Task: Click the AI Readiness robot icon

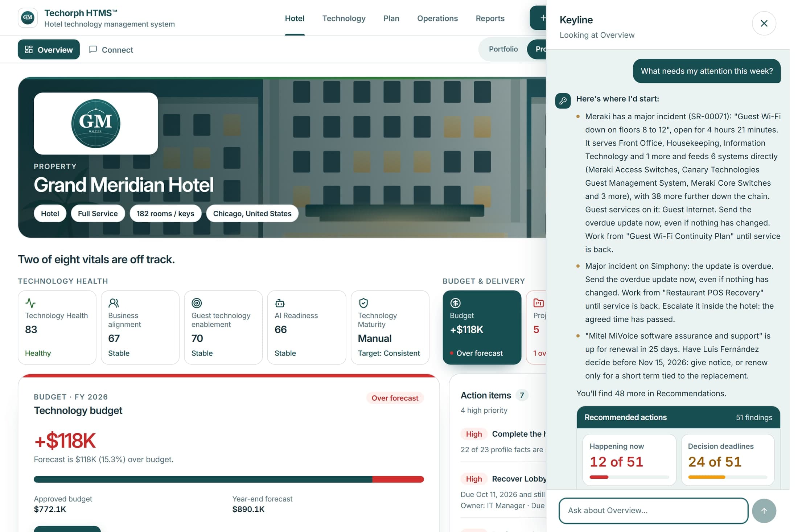Action: coord(280,302)
